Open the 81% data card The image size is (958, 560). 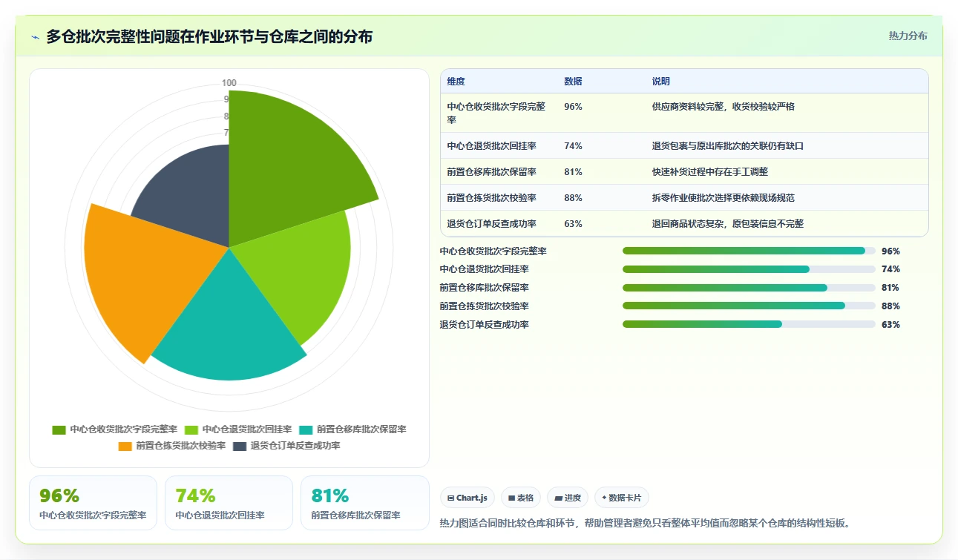tap(365, 503)
